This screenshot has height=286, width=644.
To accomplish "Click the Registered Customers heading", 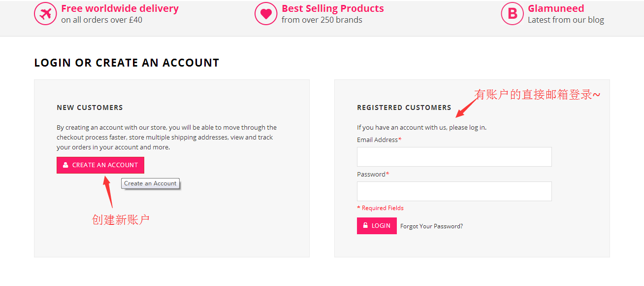I will pyautogui.click(x=404, y=107).
